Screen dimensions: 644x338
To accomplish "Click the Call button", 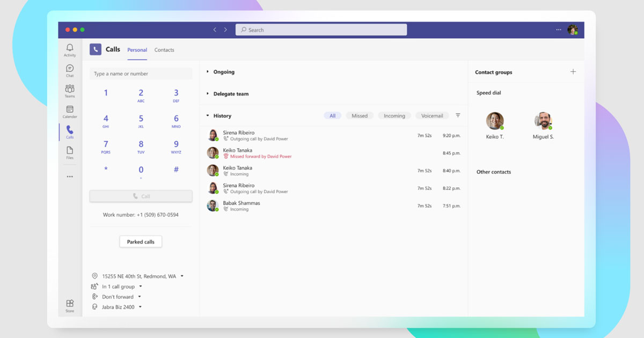I will point(141,196).
